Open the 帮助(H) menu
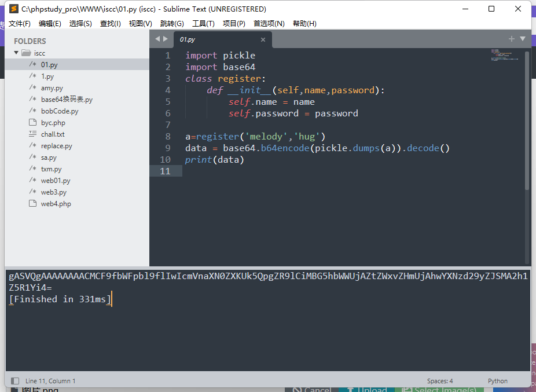Image resolution: width=536 pixels, height=392 pixels. pyautogui.click(x=304, y=24)
